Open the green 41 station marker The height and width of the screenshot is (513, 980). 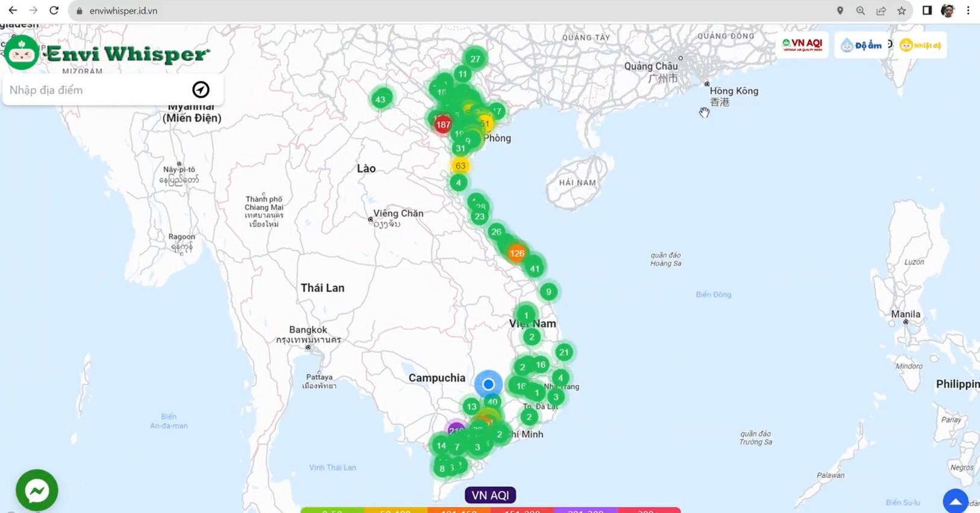tap(535, 269)
